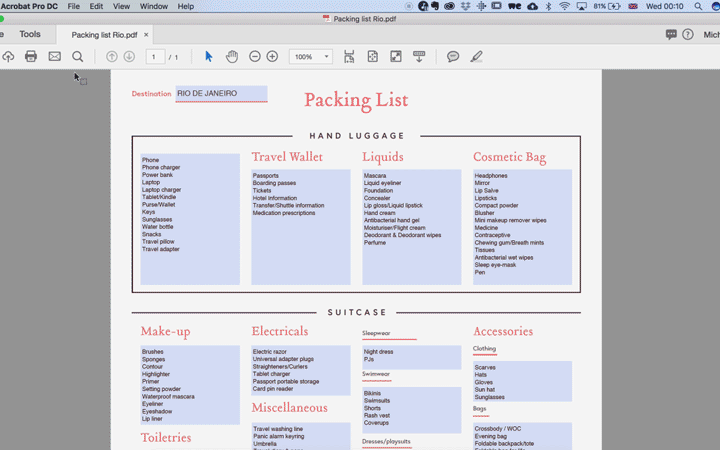Close the Packing list Rio.pdf tab
Screen dimensions: 720x450
[146, 34]
